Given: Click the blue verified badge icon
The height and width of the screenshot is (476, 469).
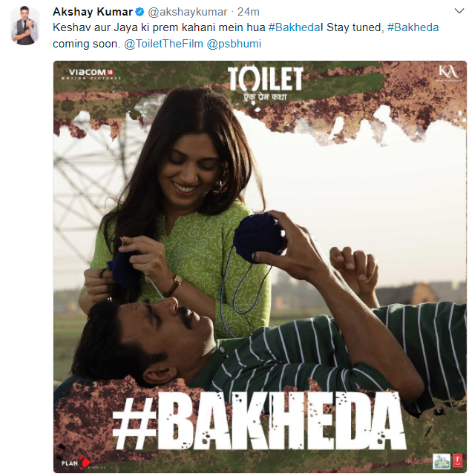Looking at the screenshot, I should (x=140, y=12).
